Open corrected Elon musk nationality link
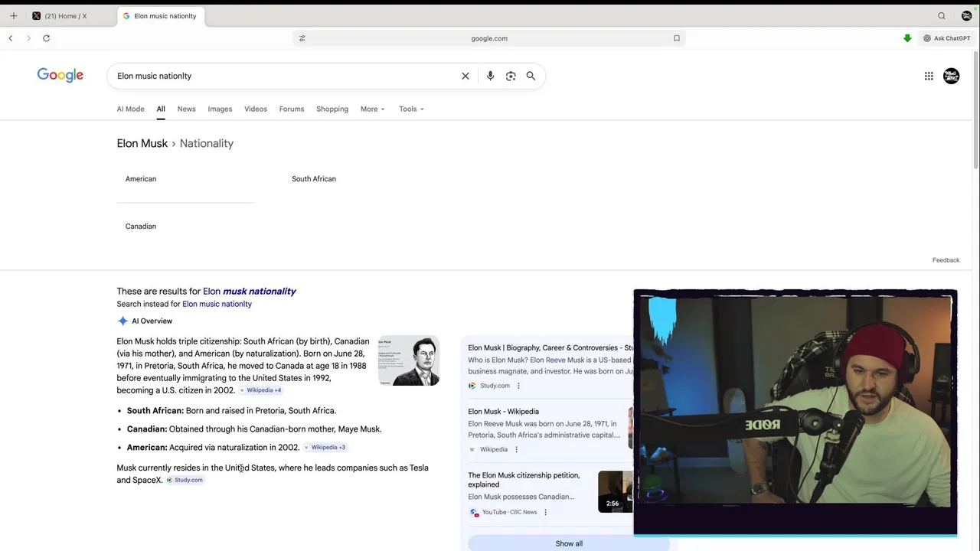This screenshot has width=980, height=551. 249,291
